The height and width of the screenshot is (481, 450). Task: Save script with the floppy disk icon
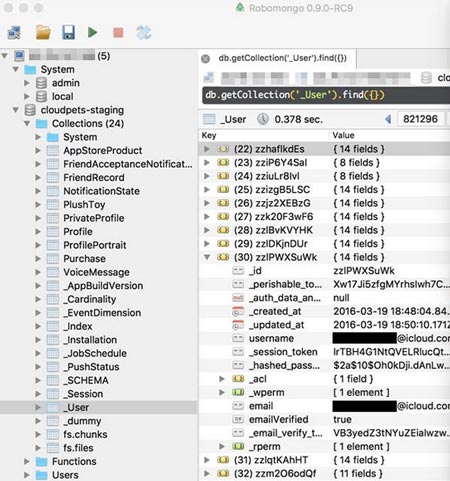(x=68, y=33)
